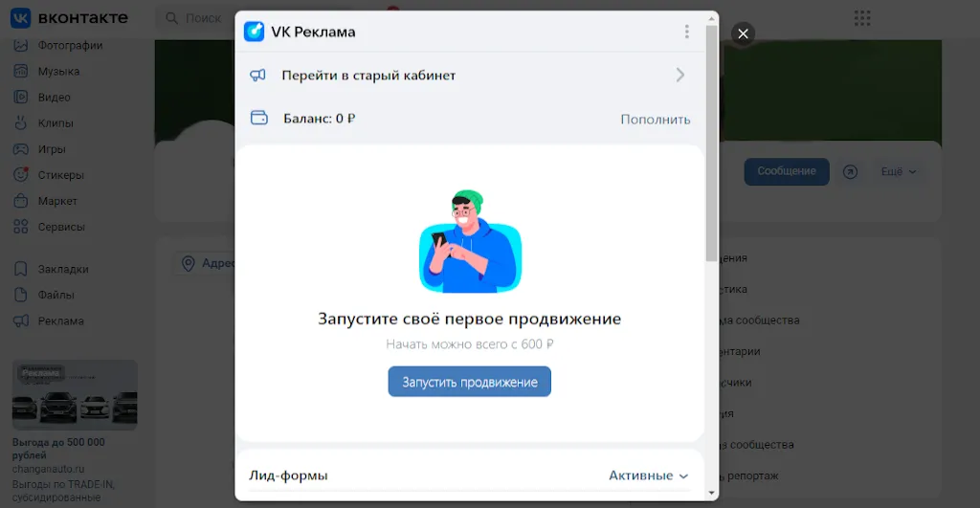Click the changanauto car ad thumbnail
The width and height of the screenshot is (980, 508).
coord(75,395)
